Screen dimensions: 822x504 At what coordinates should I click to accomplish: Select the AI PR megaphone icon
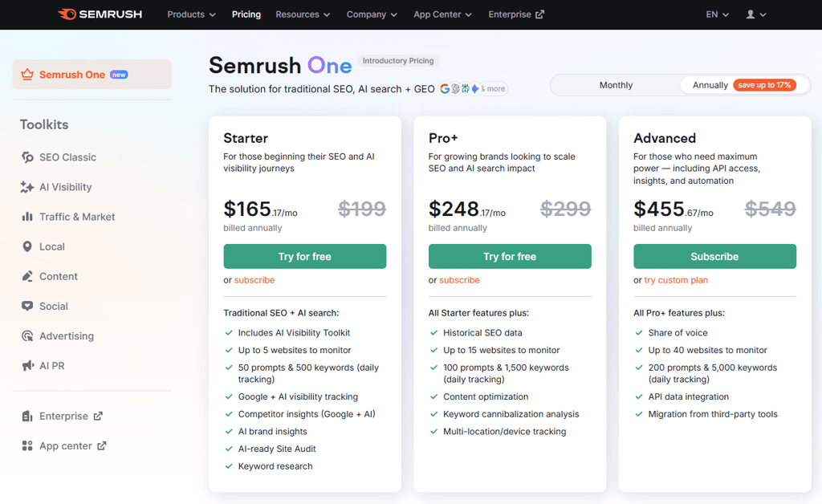[x=27, y=366]
